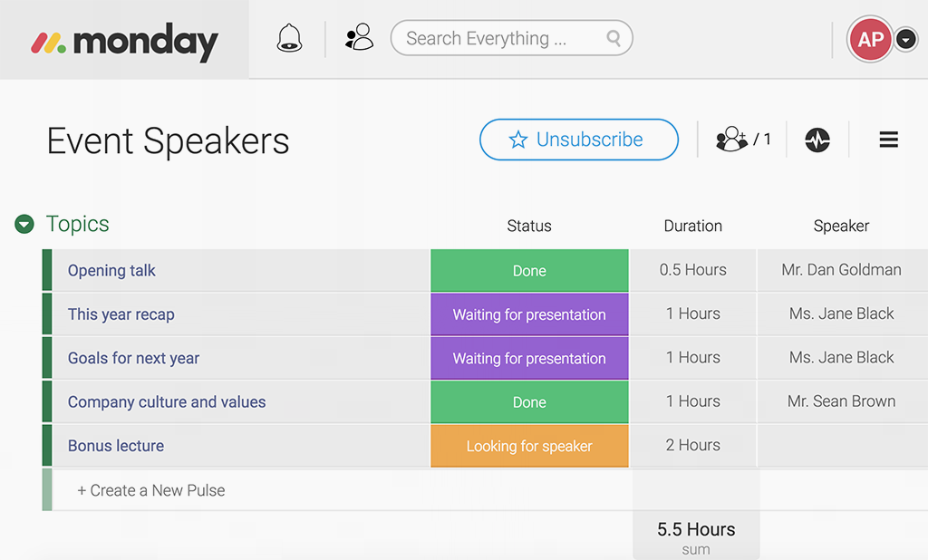Open Goals for next year pulse

click(x=133, y=358)
